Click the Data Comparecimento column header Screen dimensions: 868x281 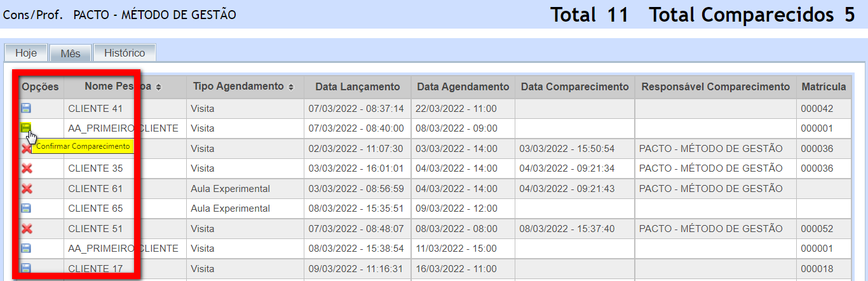[574, 86]
